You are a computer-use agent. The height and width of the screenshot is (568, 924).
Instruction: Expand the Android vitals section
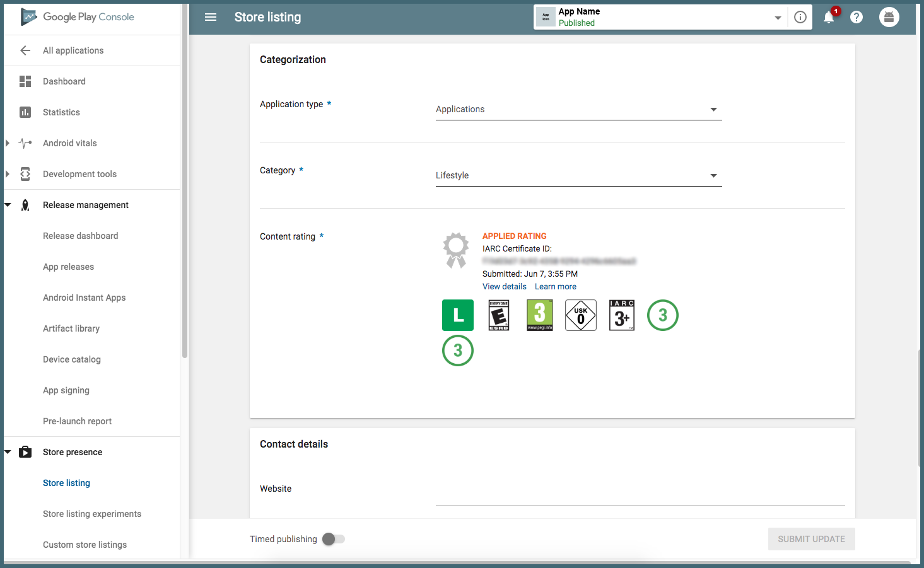[x=8, y=143]
